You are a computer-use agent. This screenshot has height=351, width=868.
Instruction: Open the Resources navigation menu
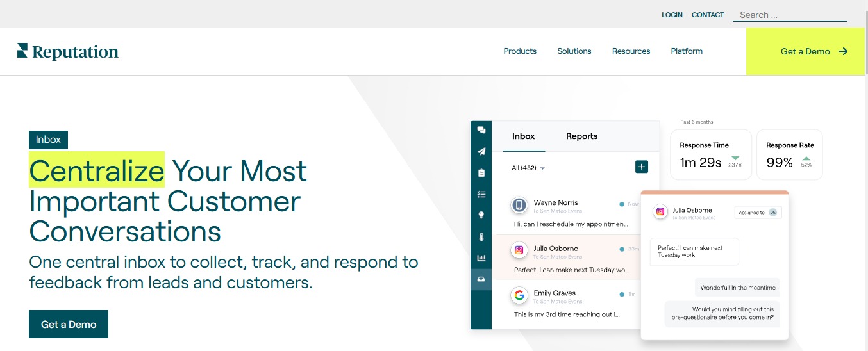tap(631, 51)
